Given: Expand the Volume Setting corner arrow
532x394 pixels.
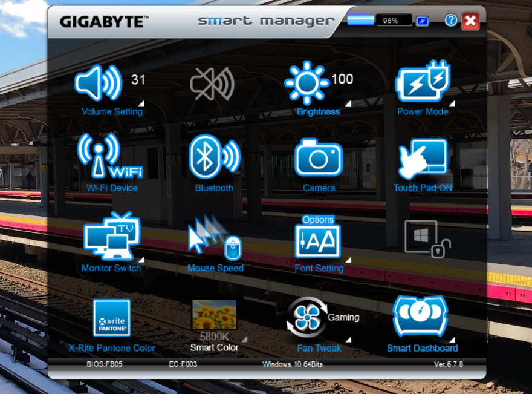Looking at the screenshot, I should pyautogui.click(x=141, y=103).
